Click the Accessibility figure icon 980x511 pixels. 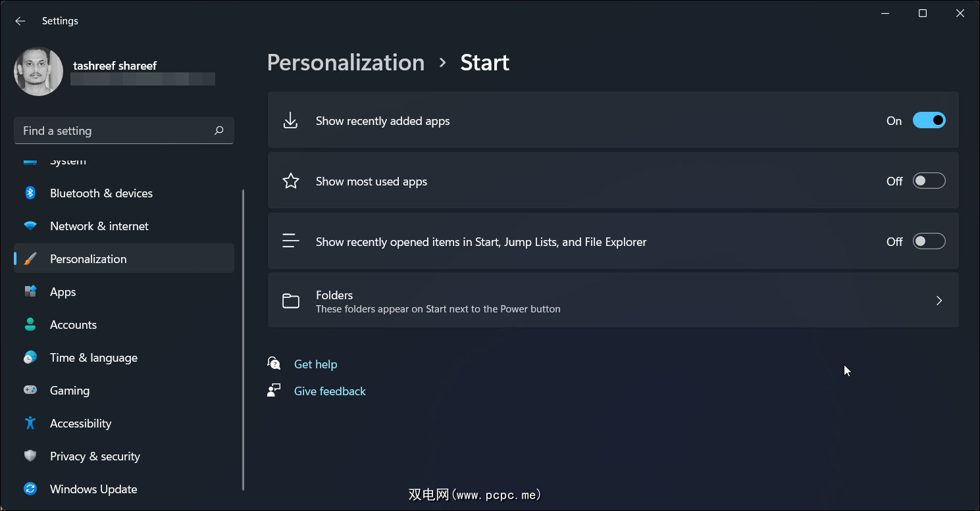pyautogui.click(x=30, y=423)
